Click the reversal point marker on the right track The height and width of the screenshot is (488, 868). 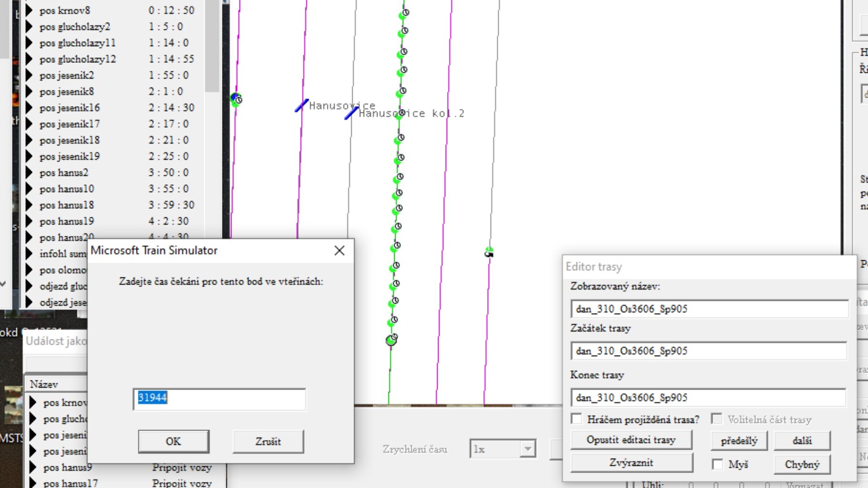(x=489, y=252)
